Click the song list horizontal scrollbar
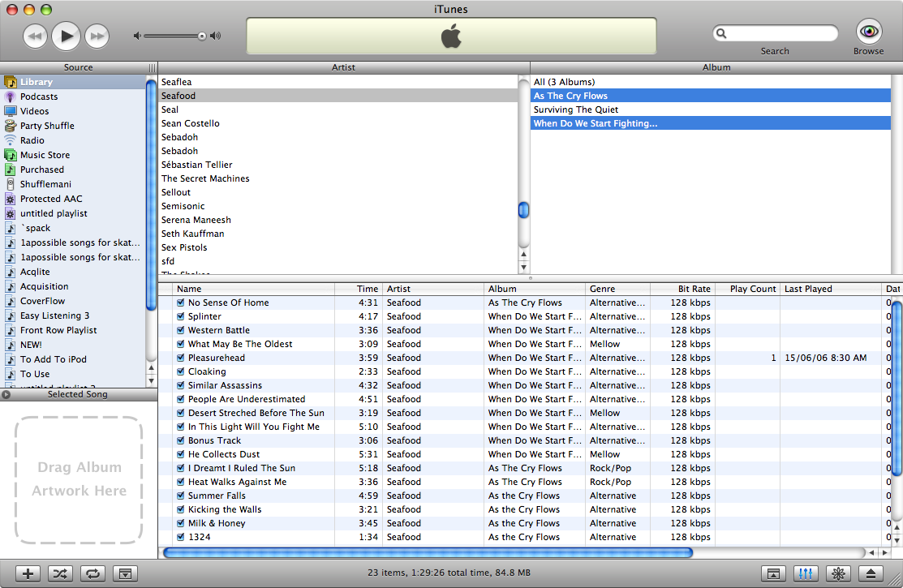Viewport: 903px width, 588px height. tap(428, 553)
